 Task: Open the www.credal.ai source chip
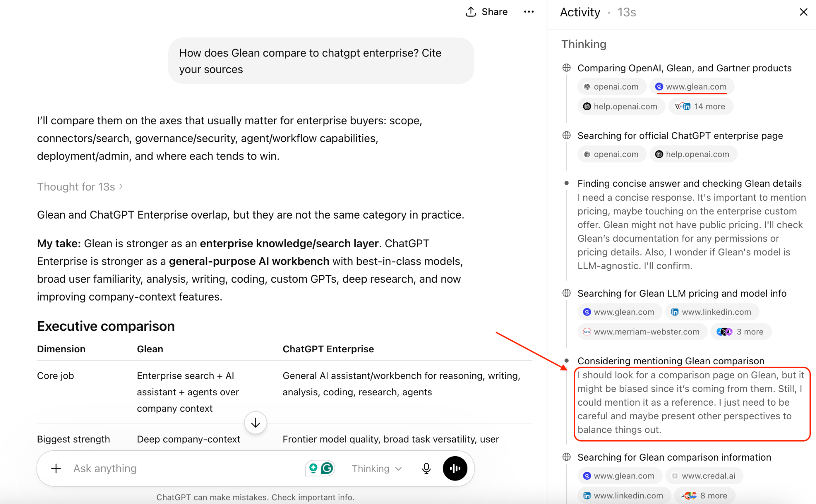(x=704, y=476)
